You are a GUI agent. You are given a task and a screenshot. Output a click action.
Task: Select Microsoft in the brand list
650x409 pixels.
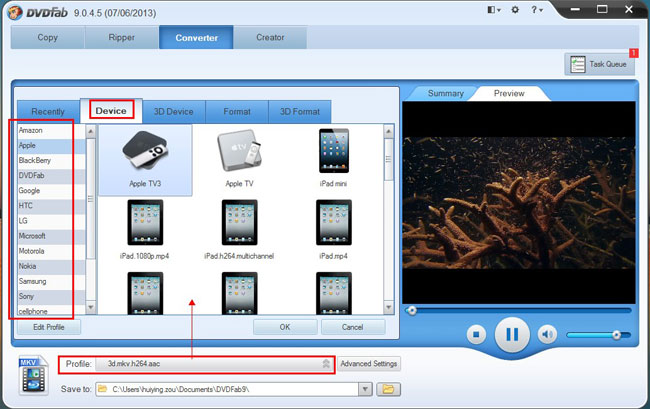(51, 236)
